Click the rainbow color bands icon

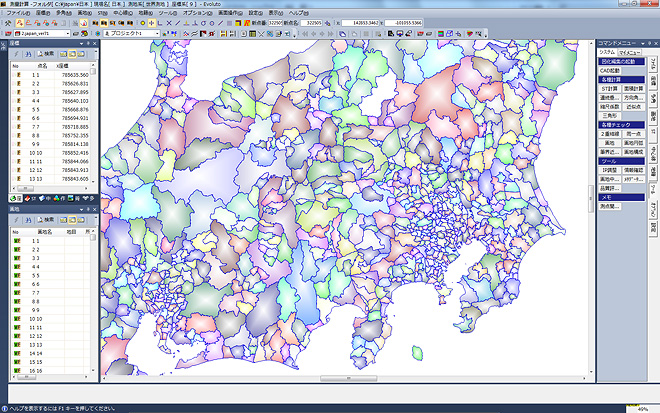point(441,34)
